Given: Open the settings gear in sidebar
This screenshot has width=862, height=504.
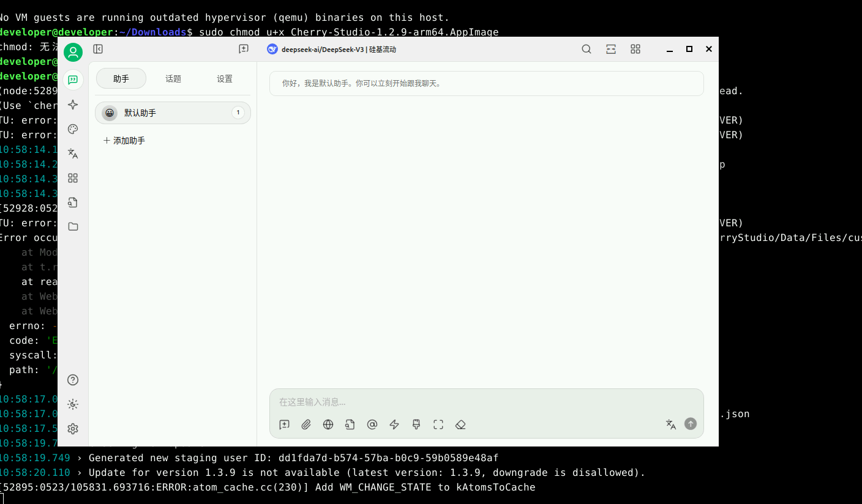Looking at the screenshot, I should click(73, 429).
